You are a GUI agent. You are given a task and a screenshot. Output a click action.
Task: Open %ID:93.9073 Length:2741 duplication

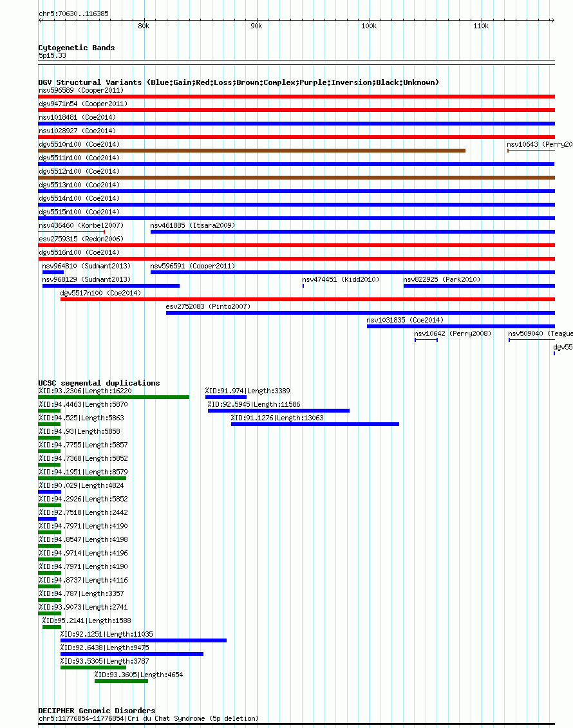tap(49, 613)
